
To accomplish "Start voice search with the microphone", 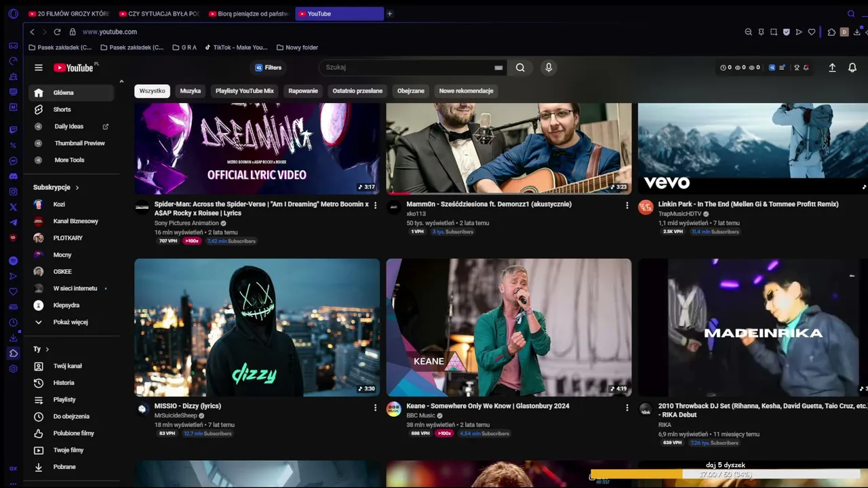I will [549, 67].
